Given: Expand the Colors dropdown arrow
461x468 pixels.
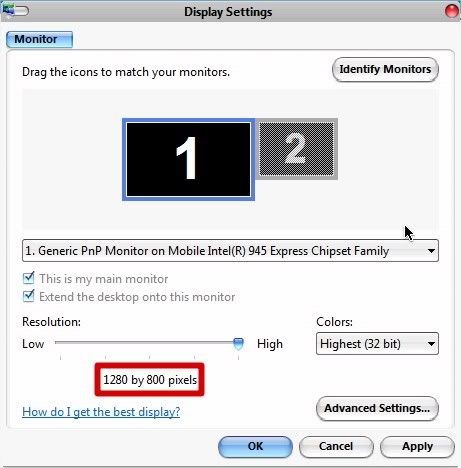Looking at the screenshot, I should 431,344.
